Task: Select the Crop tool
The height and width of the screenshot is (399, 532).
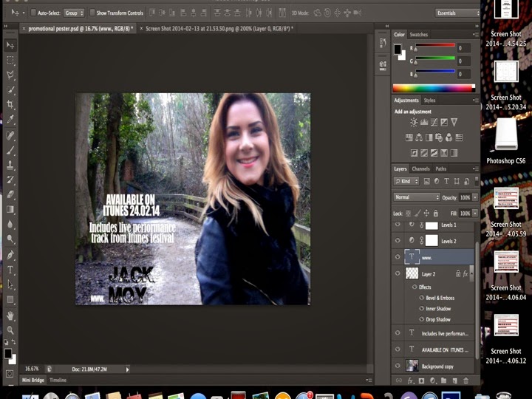Action: click(10, 105)
